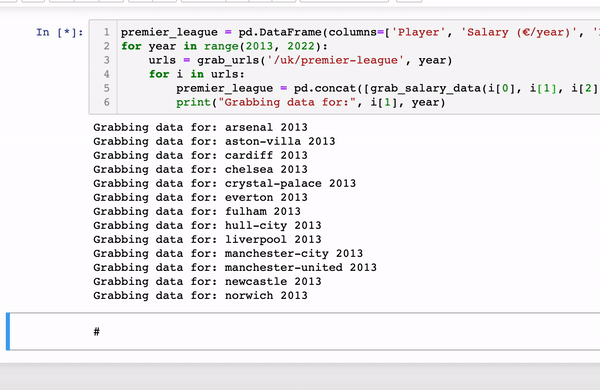Click the empty cell with '#' comment
Screen dimensions: 600x390
coord(304,331)
